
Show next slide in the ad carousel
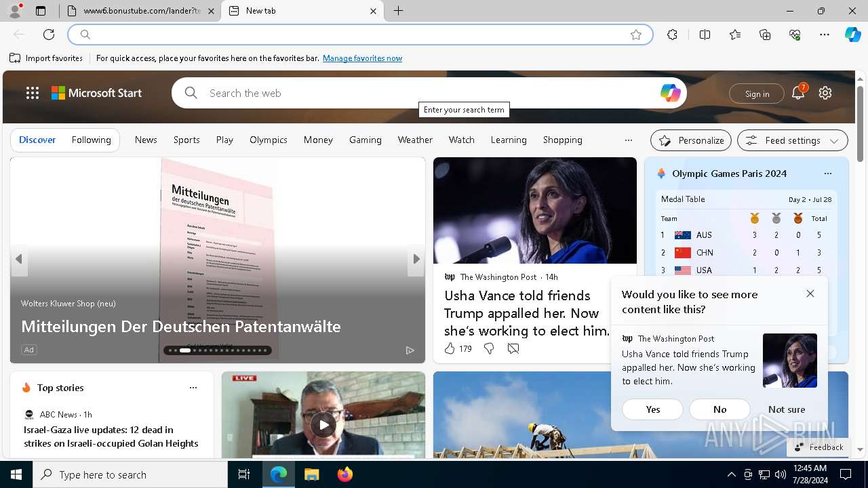(416, 259)
